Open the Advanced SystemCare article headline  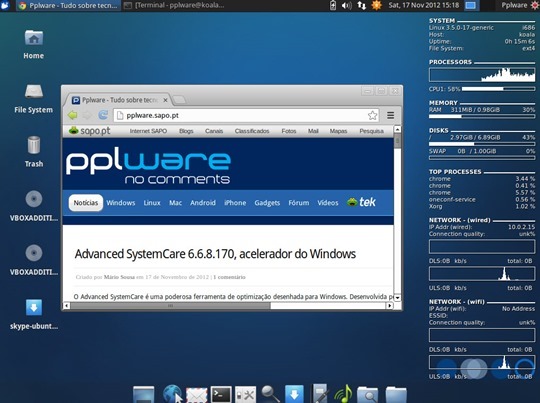click(215, 254)
